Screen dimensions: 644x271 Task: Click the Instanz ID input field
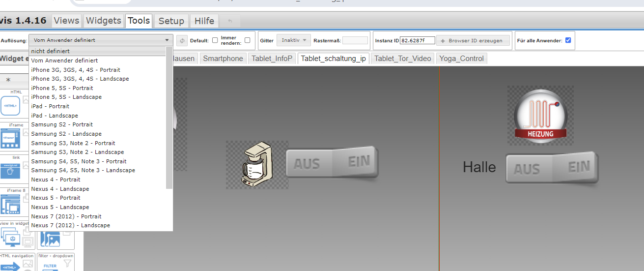(x=418, y=40)
